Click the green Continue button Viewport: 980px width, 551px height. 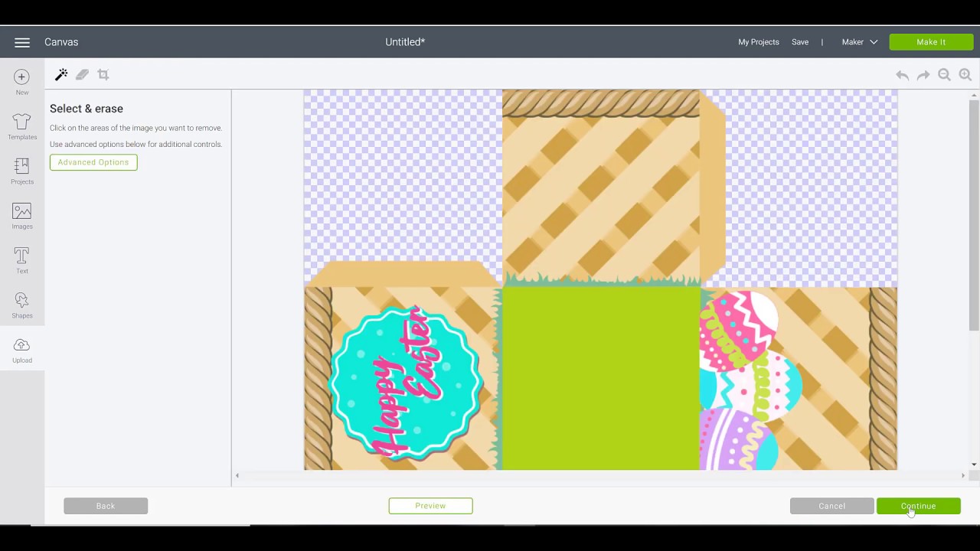click(918, 506)
